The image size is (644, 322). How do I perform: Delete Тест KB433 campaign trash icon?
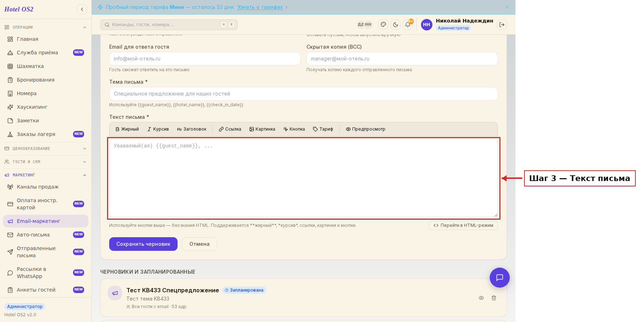pyautogui.click(x=494, y=298)
